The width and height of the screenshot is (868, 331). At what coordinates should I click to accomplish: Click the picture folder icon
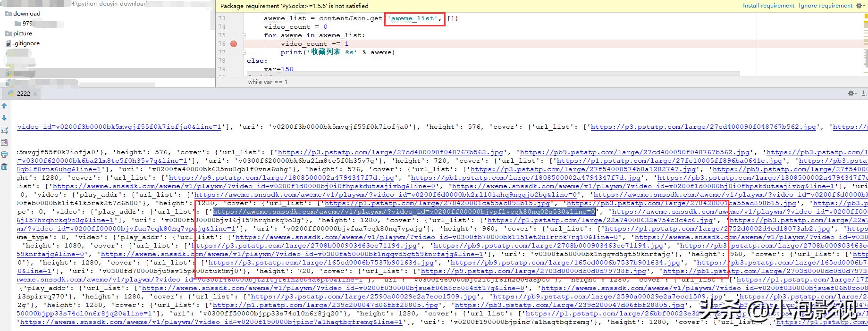[8, 33]
